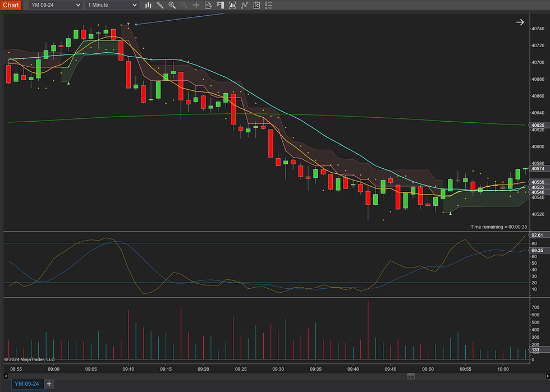Click the 09:15 time axis label

point(166,369)
